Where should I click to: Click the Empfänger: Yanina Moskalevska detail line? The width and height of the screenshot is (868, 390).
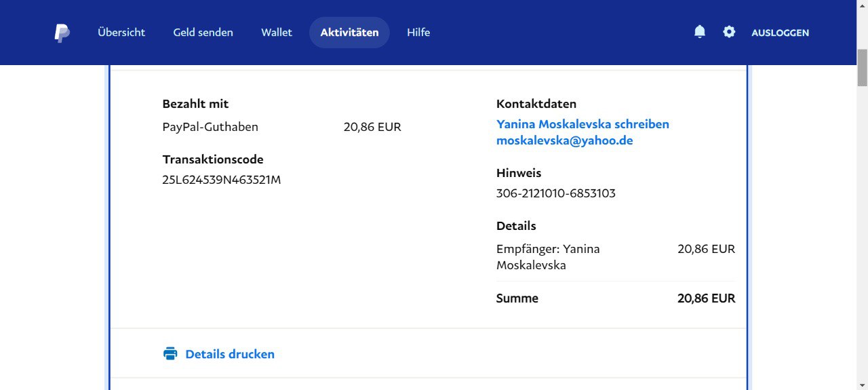click(x=548, y=257)
